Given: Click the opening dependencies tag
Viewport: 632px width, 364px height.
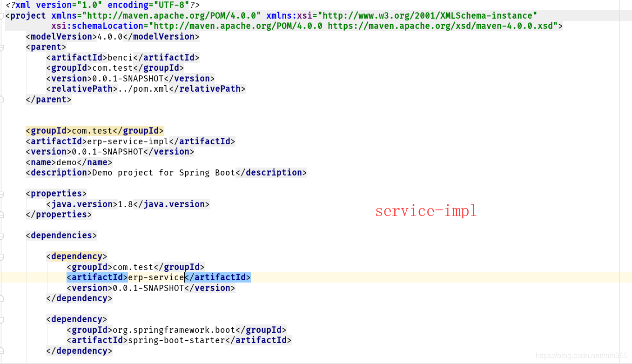Looking at the screenshot, I should tap(61, 236).
